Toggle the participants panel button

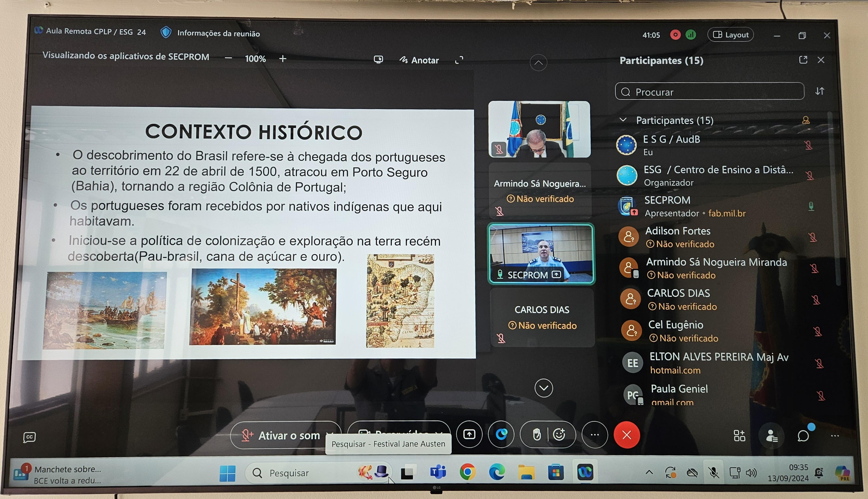[771, 436]
